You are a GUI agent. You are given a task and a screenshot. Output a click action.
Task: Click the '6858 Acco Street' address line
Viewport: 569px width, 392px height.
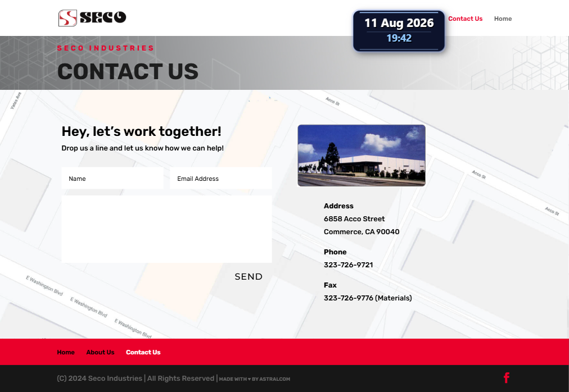click(x=354, y=219)
